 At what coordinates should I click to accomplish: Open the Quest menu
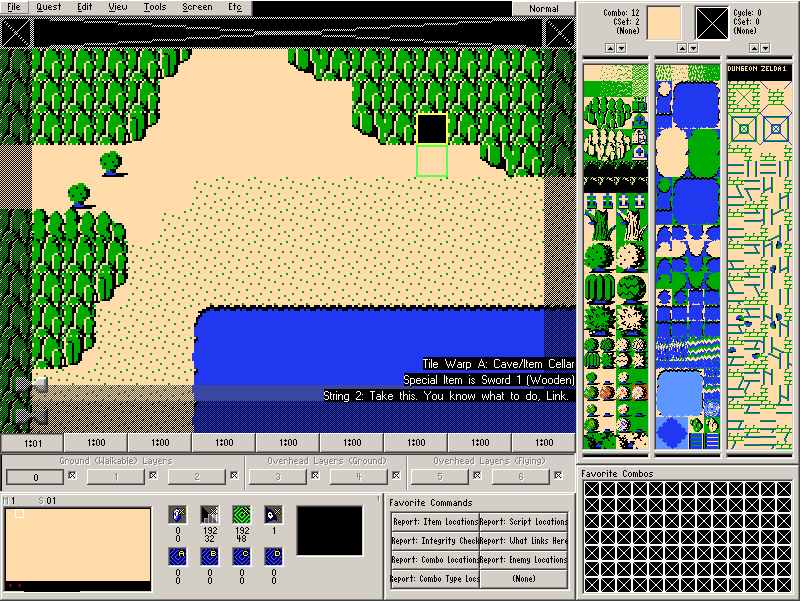(48, 7)
